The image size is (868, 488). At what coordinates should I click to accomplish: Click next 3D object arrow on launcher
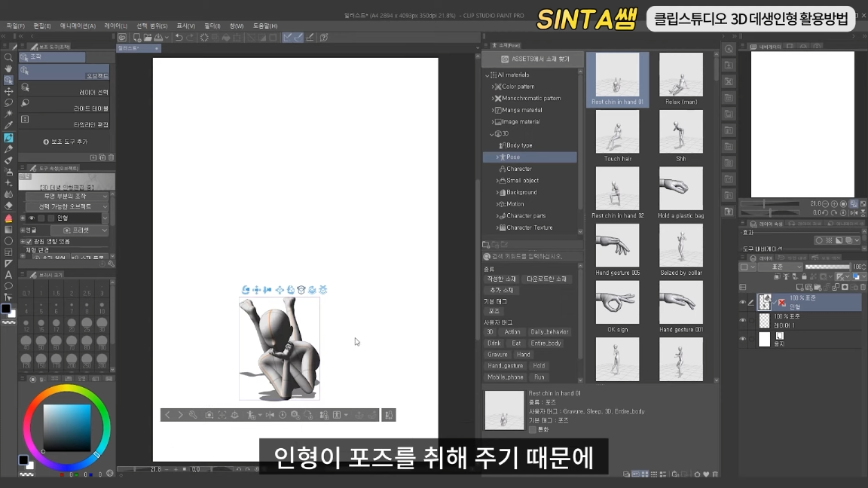181,415
